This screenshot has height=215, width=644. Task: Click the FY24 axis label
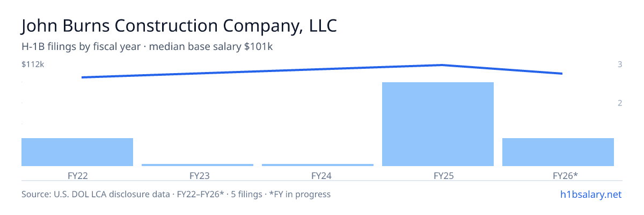click(x=318, y=175)
